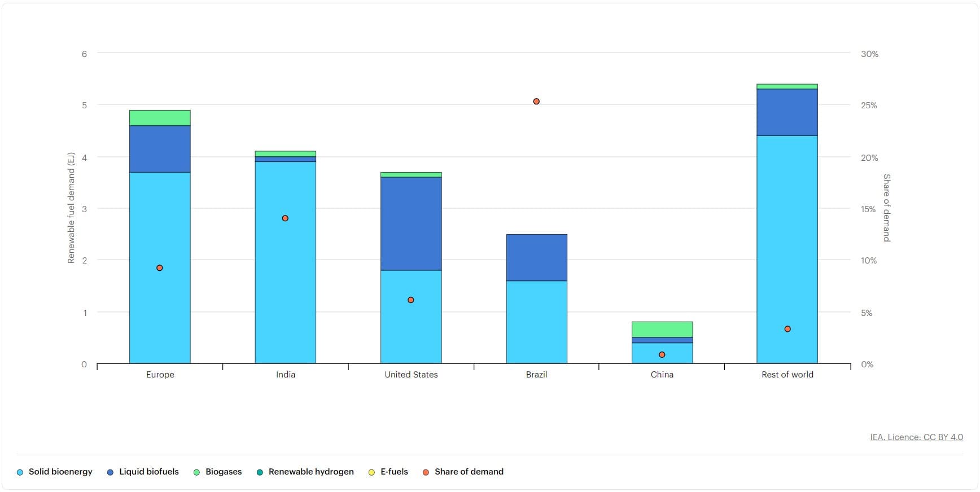Click Europe's green biogases bar segment

160,118
